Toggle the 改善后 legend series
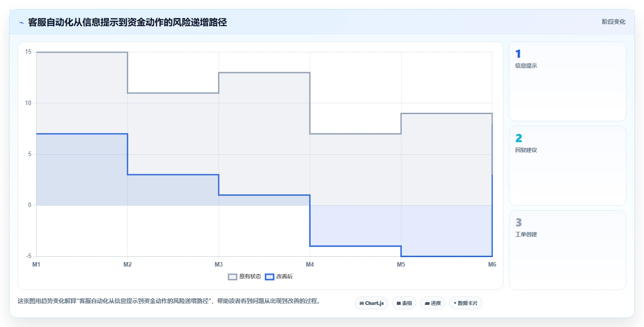Viewport: 644px width, 327px height. [279, 276]
